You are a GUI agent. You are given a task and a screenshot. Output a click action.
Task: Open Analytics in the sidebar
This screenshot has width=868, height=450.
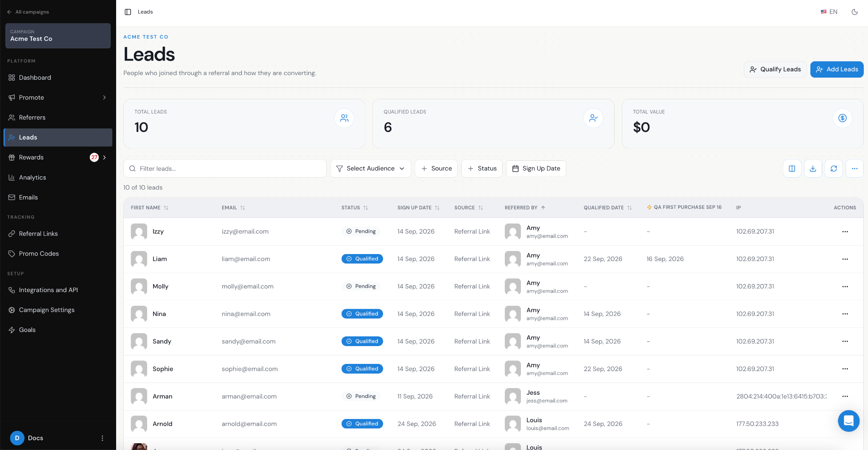coord(58,177)
